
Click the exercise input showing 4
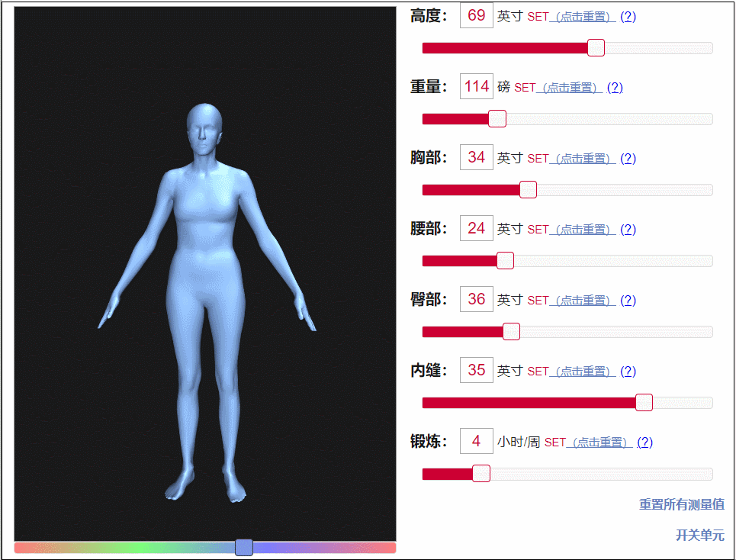point(476,441)
